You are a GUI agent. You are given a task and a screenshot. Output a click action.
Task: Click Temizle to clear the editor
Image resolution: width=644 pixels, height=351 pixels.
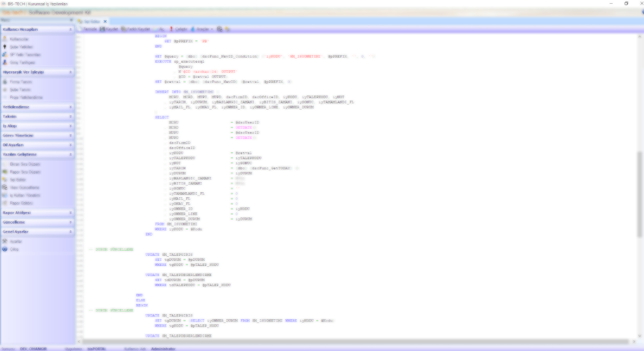tap(87, 29)
